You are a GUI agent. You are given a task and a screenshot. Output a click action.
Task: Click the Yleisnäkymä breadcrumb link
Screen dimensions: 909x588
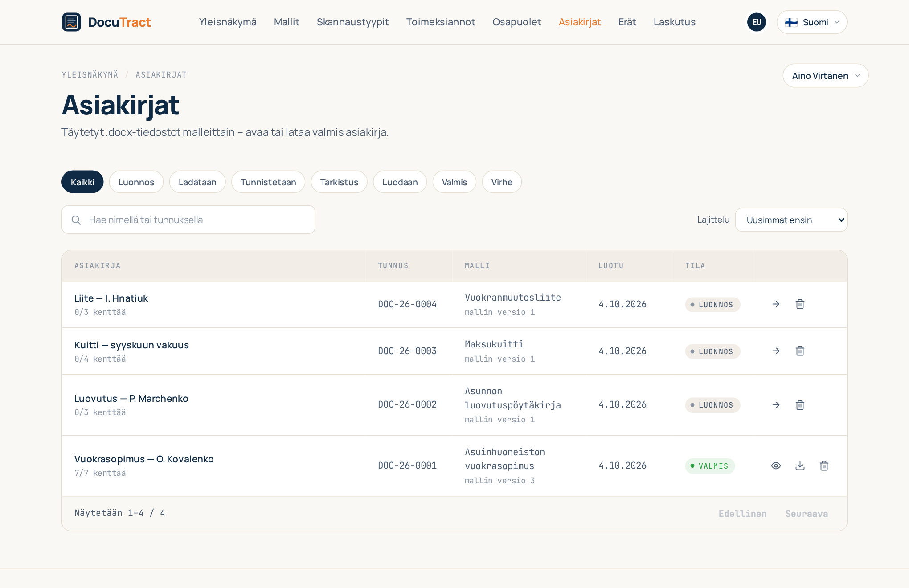(90, 75)
